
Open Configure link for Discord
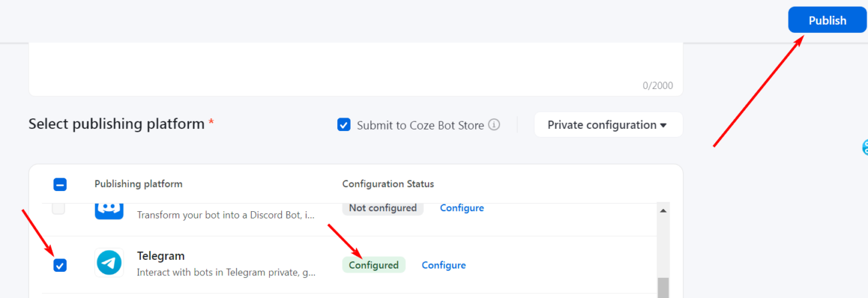click(461, 208)
